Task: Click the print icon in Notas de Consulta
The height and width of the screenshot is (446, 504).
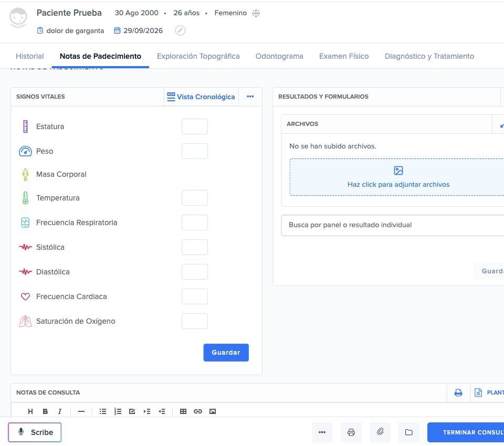Action: (458, 392)
